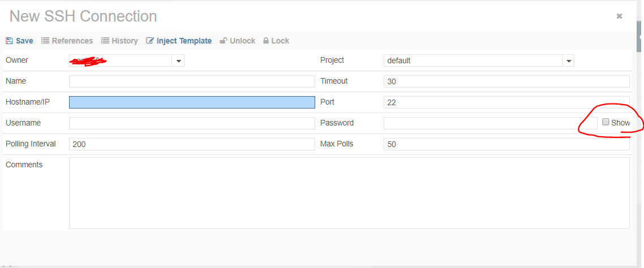Click the Inject Template link

click(x=184, y=41)
